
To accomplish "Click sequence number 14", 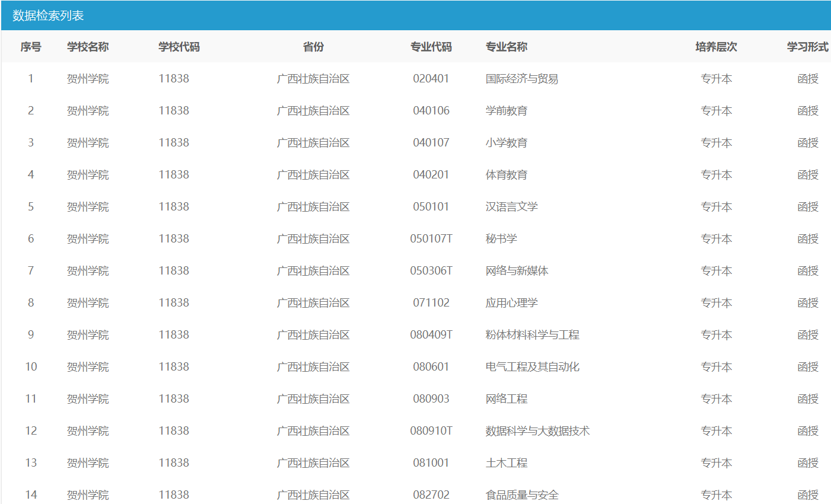I will click(31, 495).
